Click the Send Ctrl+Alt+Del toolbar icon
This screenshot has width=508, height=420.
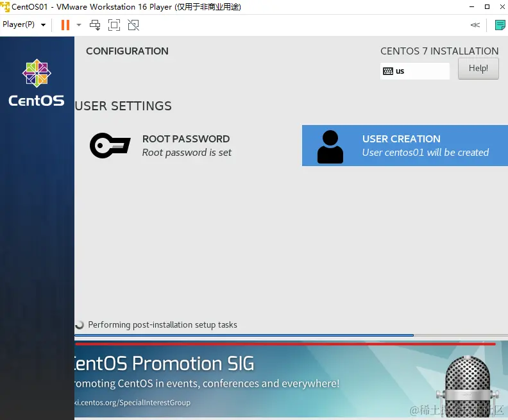click(95, 25)
